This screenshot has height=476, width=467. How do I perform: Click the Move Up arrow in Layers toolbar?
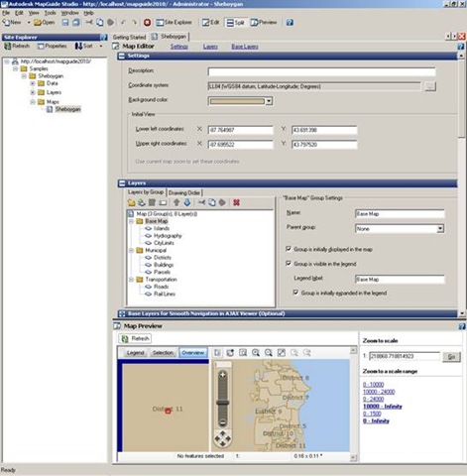[176, 202]
